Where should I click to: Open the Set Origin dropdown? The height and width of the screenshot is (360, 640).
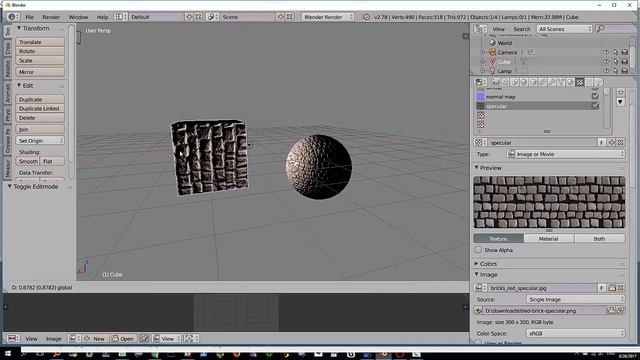click(x=40, y=140)
